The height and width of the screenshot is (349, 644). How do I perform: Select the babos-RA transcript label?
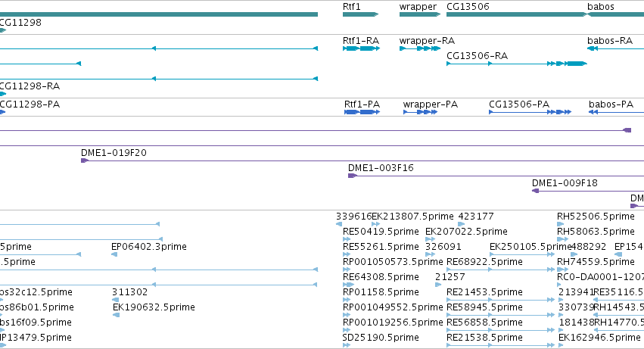(610, 41)
